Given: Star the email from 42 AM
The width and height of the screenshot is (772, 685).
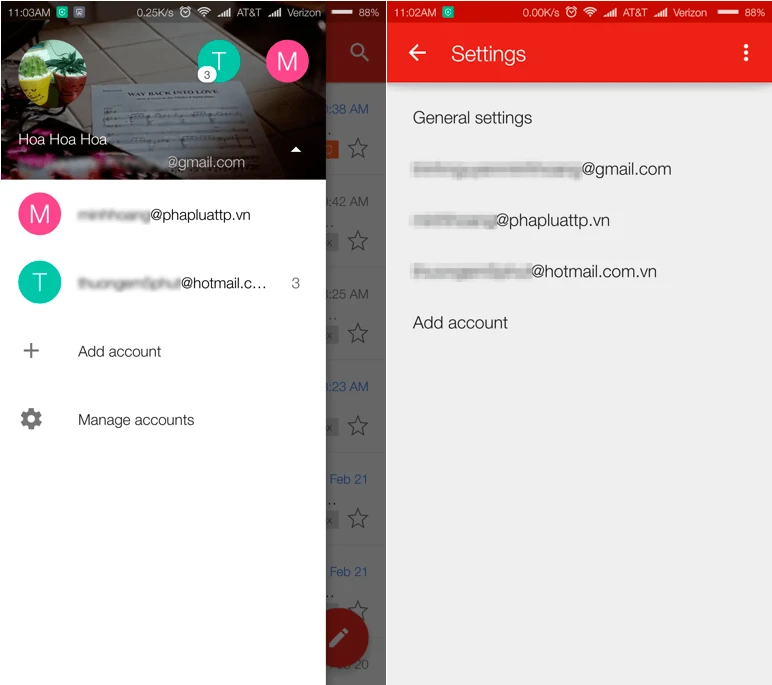Looking at the screenshot, I should point(358,241).
